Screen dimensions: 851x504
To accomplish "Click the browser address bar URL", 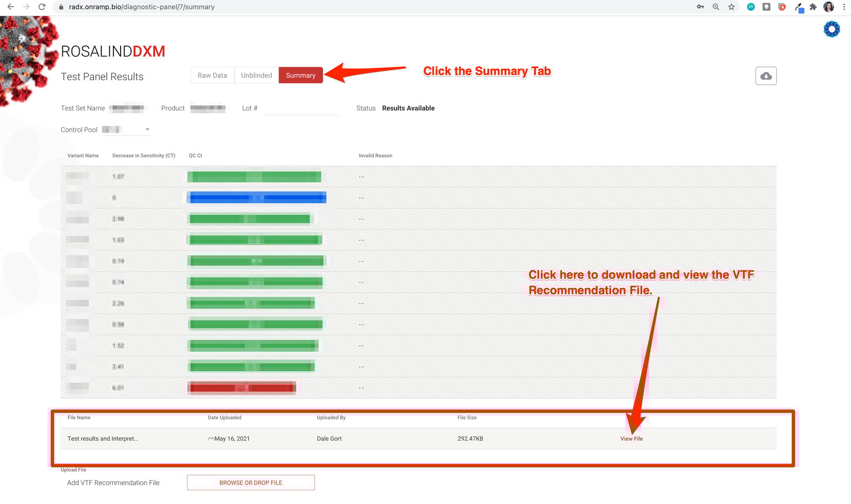I will 142,7.
